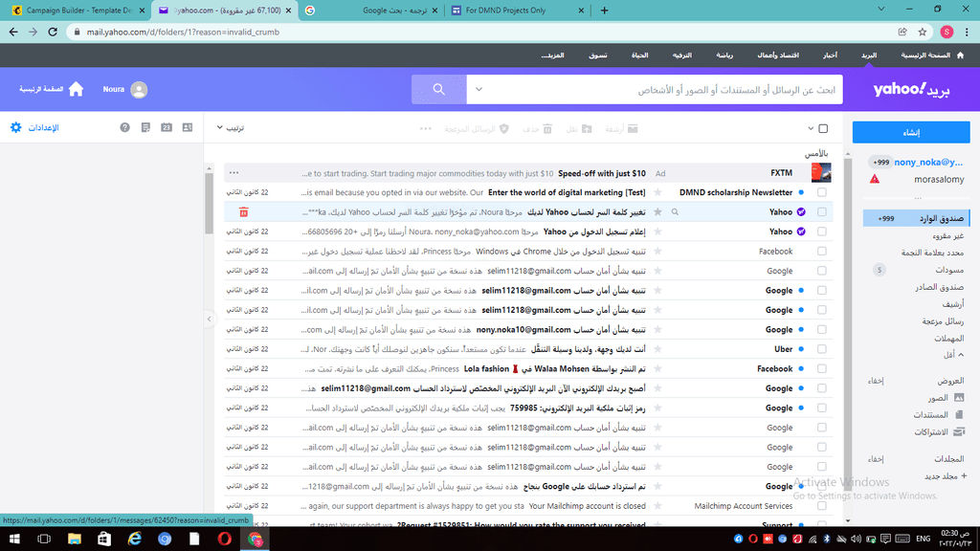
Task: Open the Contacts icon in the right panel toolbar
Action: (188, 127)
